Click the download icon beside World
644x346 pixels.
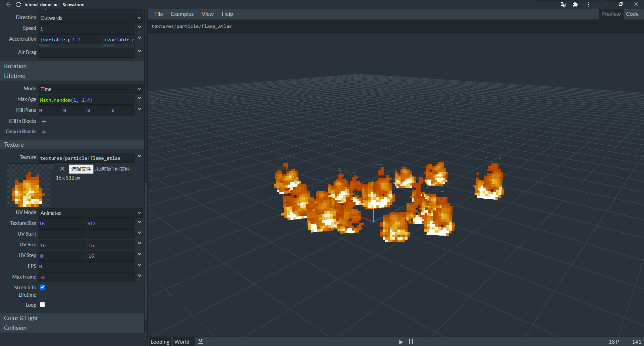(x=201, y=341)
